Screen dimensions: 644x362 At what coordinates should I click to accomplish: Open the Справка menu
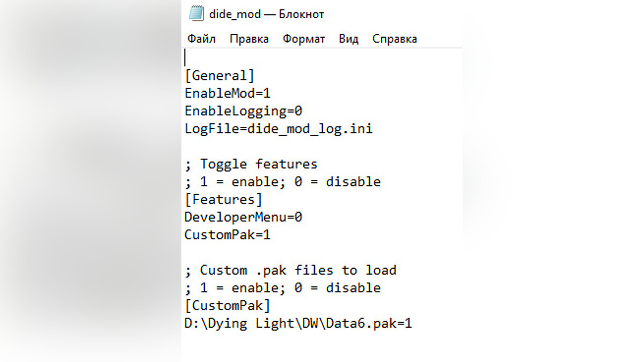[x=394, y=39]
